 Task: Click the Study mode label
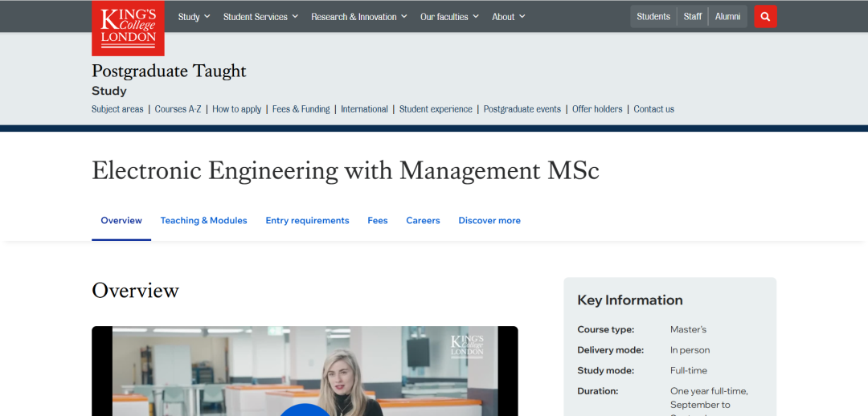pos(606,370)
